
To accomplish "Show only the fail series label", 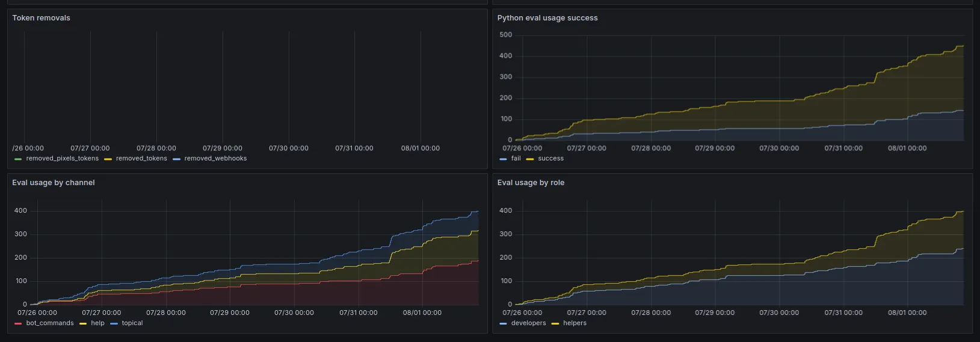I will click(516, 159).
